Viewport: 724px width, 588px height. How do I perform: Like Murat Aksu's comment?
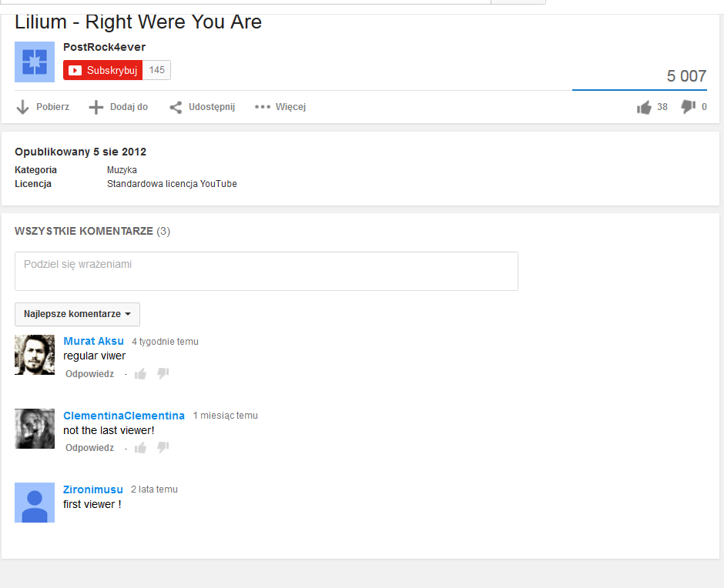coord(140,373)
